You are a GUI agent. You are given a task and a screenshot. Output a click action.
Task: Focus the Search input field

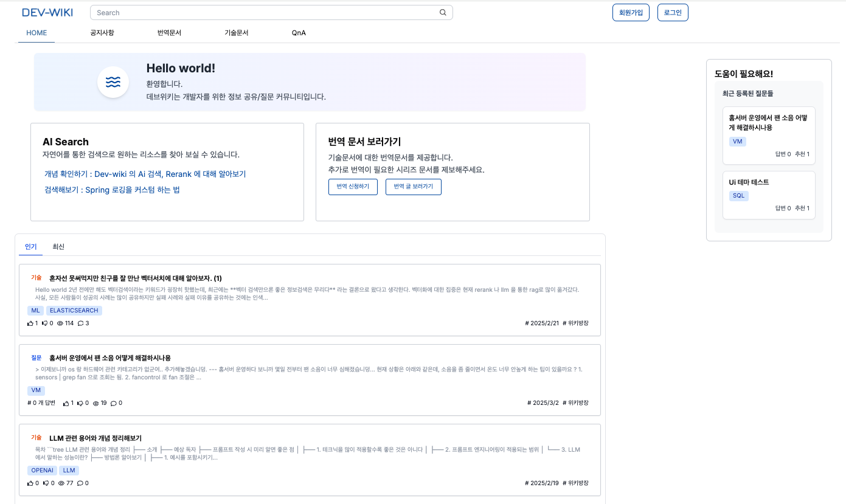coord(271,13)
